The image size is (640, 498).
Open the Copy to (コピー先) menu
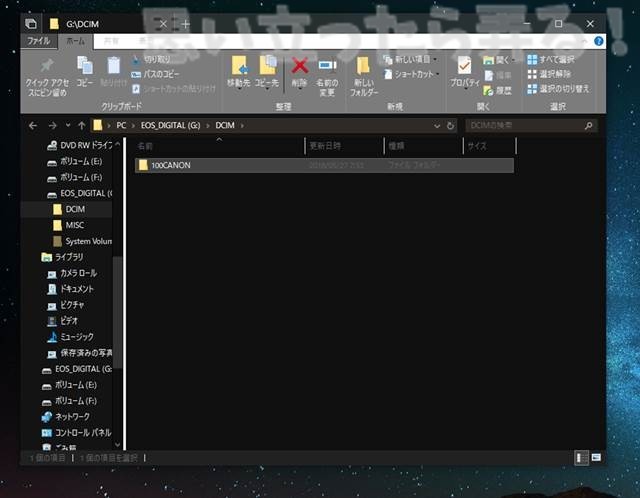pyautogui.click(x=267, y=72)
